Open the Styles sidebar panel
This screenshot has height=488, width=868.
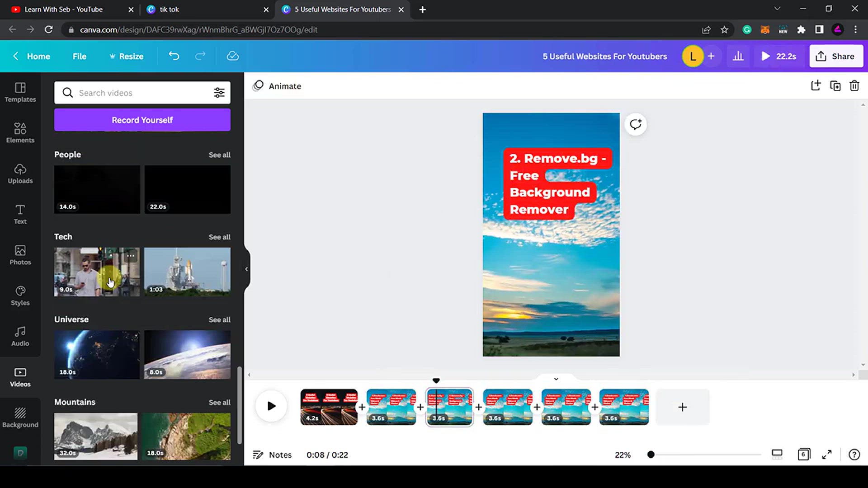(x=20, y=296)
